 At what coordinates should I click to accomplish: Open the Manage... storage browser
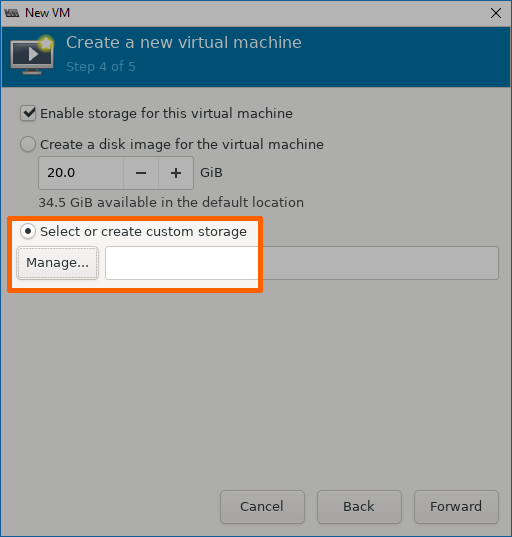click(x=58, y=263)
